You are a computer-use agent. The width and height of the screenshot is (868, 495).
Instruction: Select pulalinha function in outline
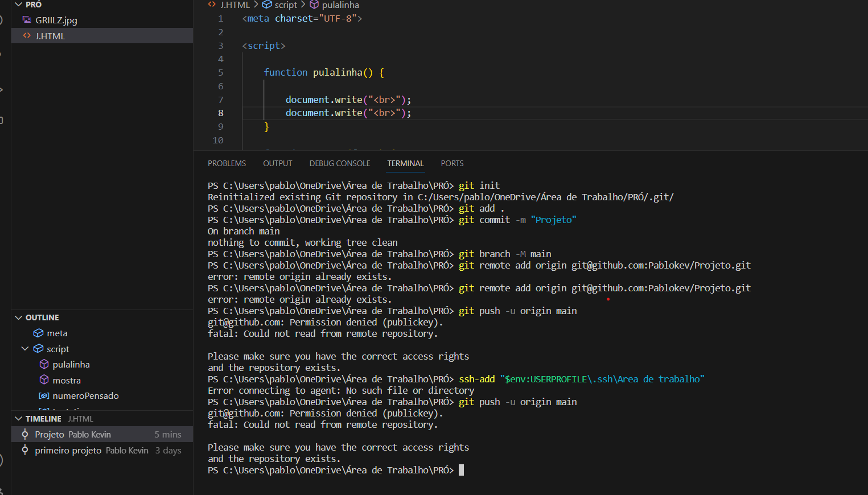102,365
